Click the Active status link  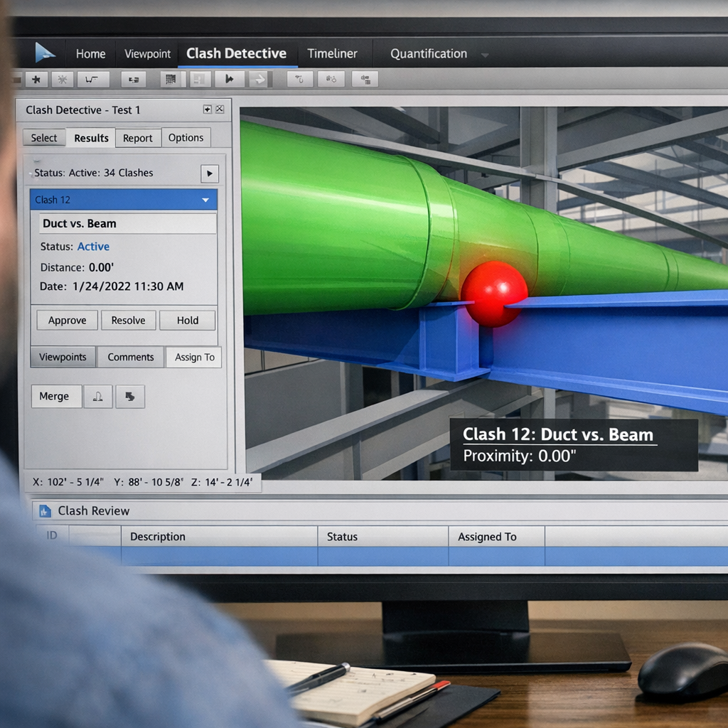coord(93,247)
